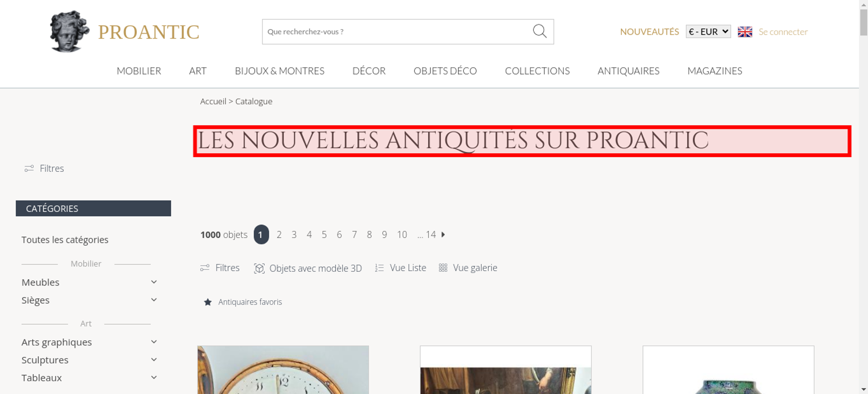Go to next page with the arrow
This screenshot has height=394, width=868.
point(443,234)
